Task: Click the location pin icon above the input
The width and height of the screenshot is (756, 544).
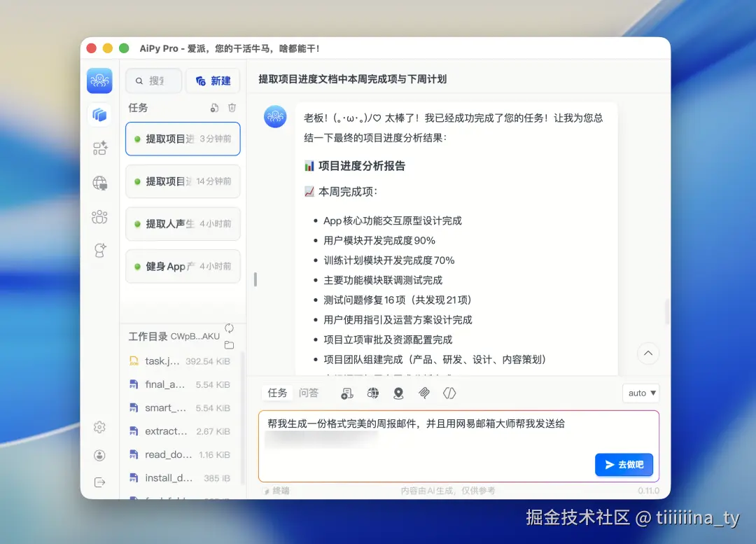Action: [398, 393]
